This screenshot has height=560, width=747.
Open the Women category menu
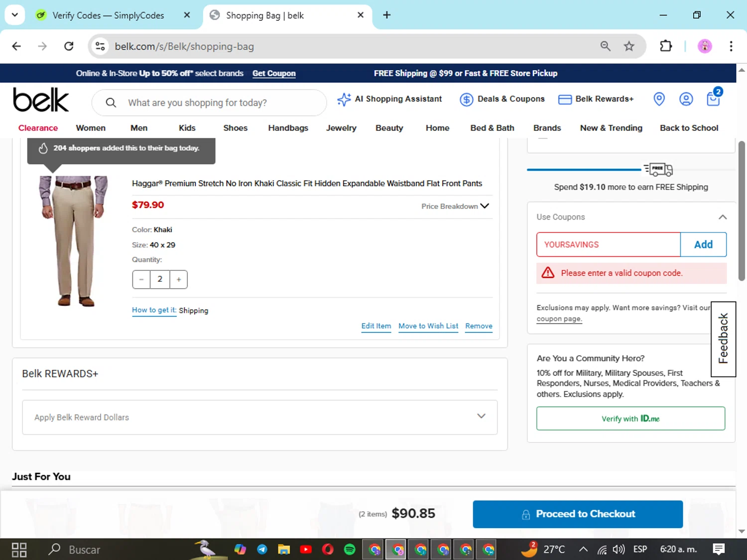(x=91, y=128)
